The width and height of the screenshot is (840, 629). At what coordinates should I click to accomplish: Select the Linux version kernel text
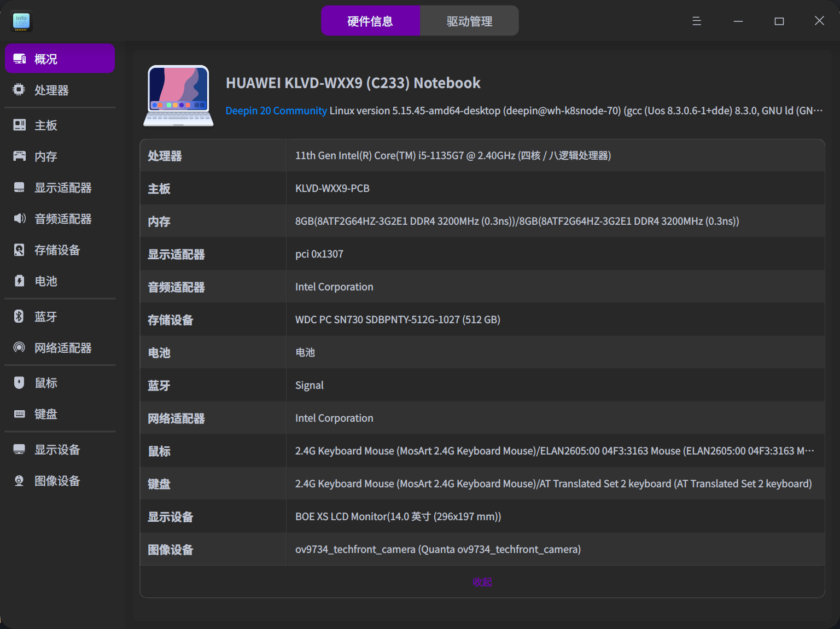point(576,110)
